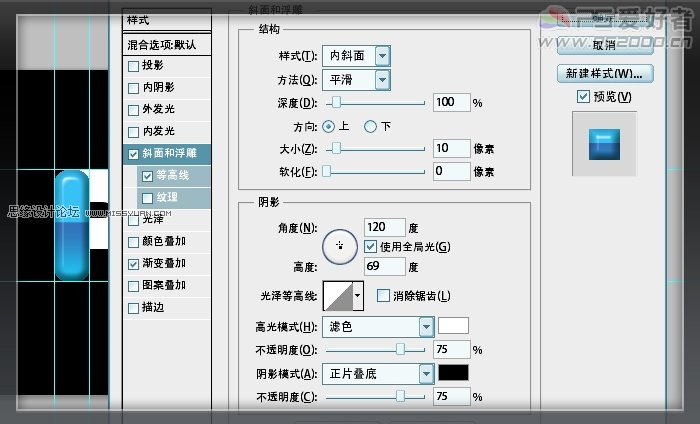Toggle the 外发光 outer glow checkbox
The height and width of the screenshot is (424, 700).
[133, 110]
